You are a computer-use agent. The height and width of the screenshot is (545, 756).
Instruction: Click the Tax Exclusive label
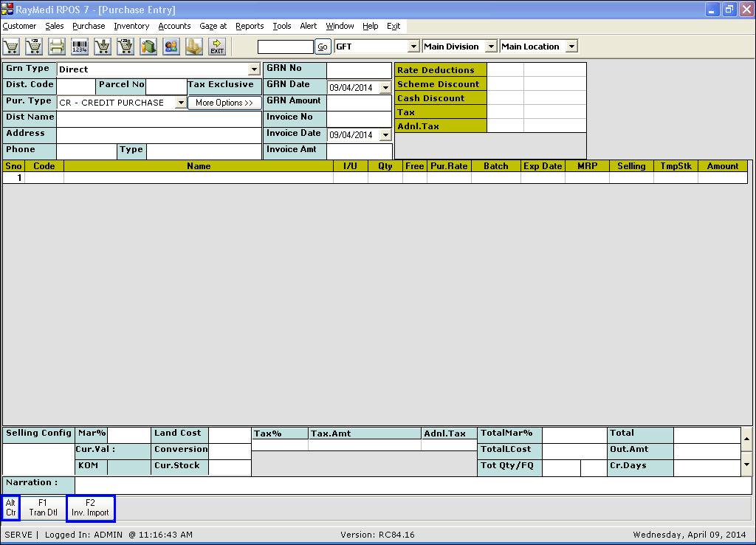tap(221, 84)
